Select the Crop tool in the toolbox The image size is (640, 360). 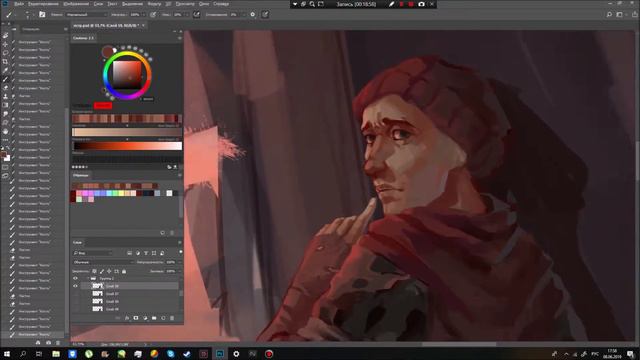5,62
